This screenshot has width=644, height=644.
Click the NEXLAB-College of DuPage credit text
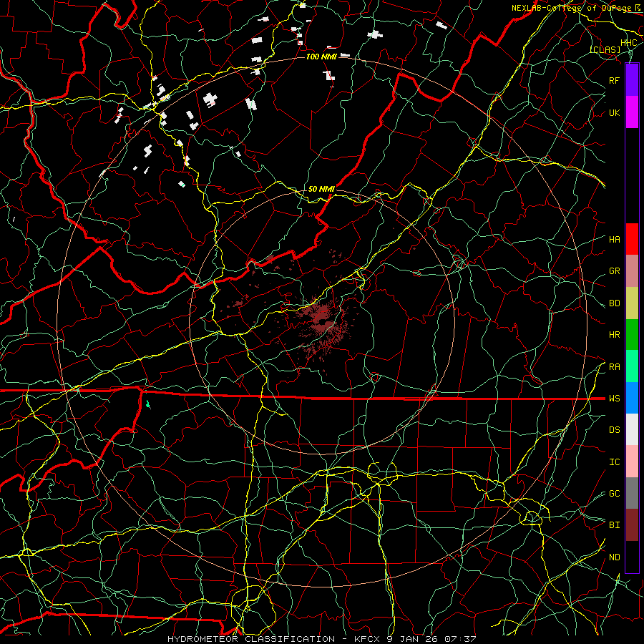tap(572, 8)
